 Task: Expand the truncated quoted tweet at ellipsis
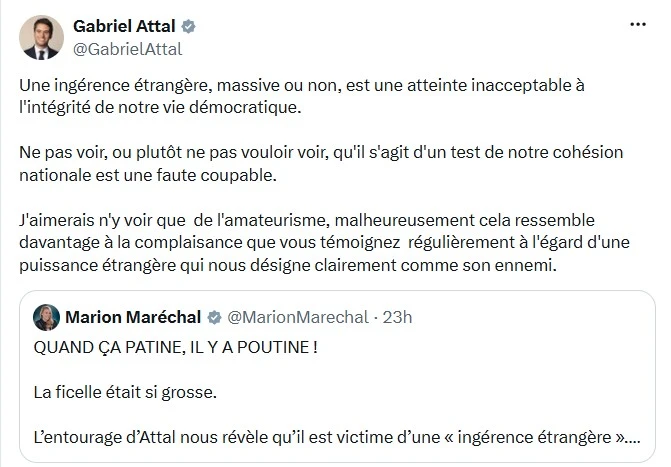634,437
